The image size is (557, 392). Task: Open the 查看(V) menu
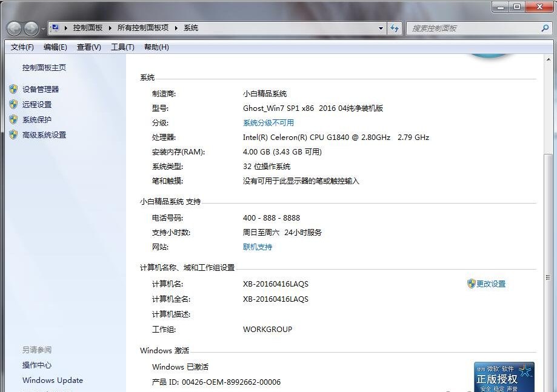(88, 47)
